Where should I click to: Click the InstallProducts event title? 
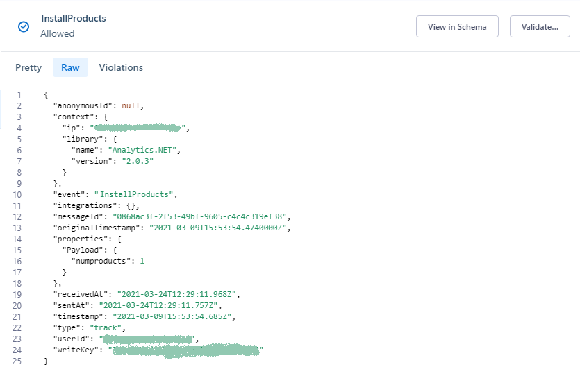coord(74,19)
